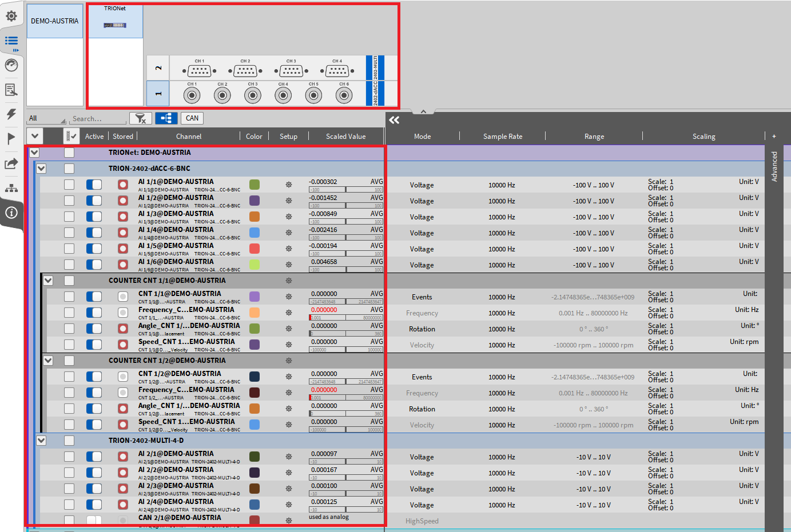Collapse the COUNTER CNT 1/2@DEMO-AUSTRIA group
Viewport: 791px width, 532px height.
pyautogui.click(x=49, y=361)
